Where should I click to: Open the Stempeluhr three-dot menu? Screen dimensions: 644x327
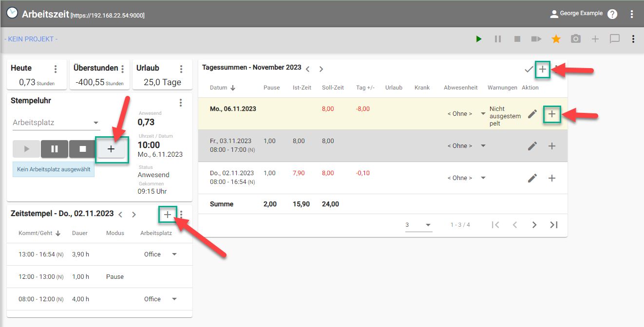click(x=181, y=103)
